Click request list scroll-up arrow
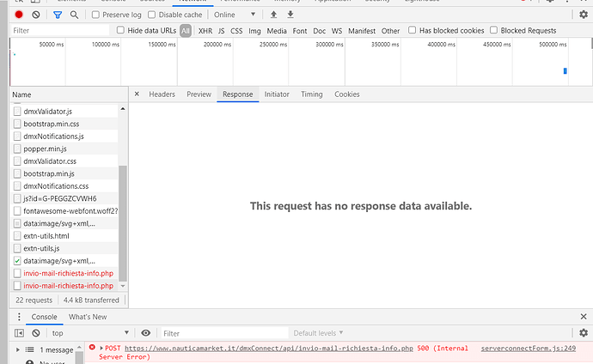 (x=123, y=109)
